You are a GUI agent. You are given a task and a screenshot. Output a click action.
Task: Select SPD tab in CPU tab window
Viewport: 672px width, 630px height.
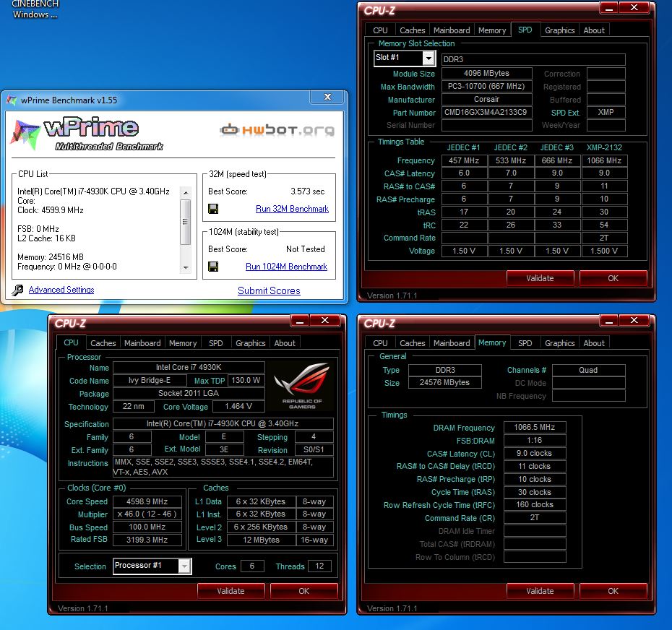coord(216,343)
